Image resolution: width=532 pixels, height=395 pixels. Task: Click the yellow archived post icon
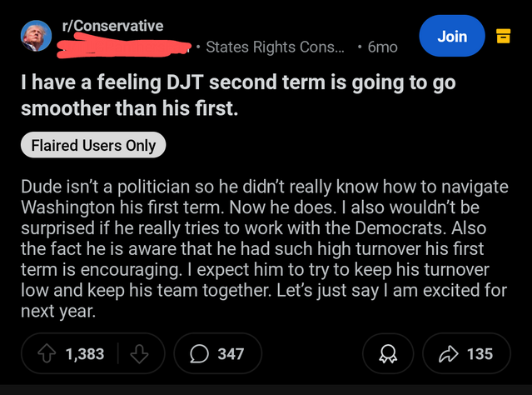coord(503,36)
